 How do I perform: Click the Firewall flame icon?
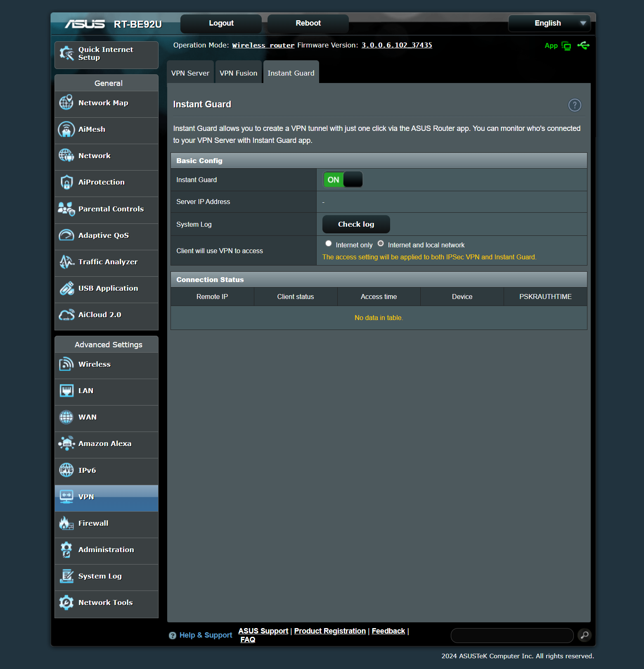[66, 523]
